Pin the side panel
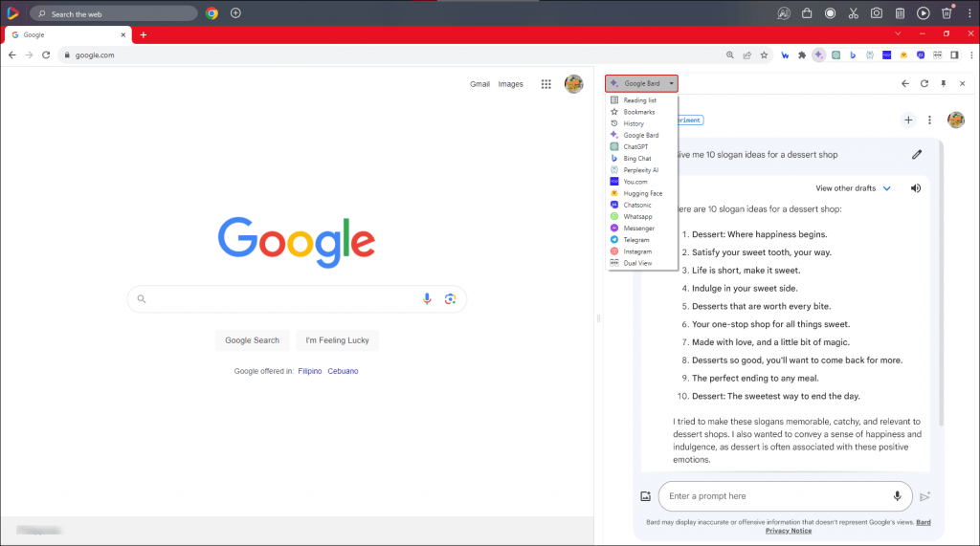The width and height of the screenshot is (980, 546). [943, 84]
